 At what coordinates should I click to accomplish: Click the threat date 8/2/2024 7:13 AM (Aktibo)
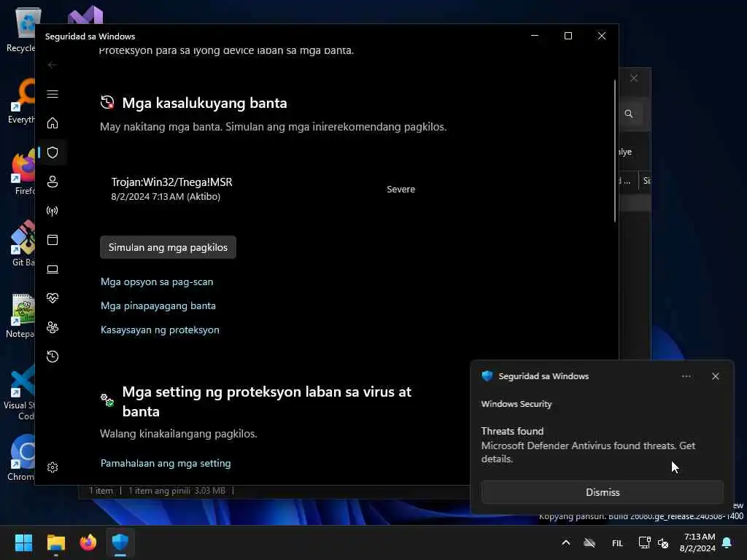[166, 196]
